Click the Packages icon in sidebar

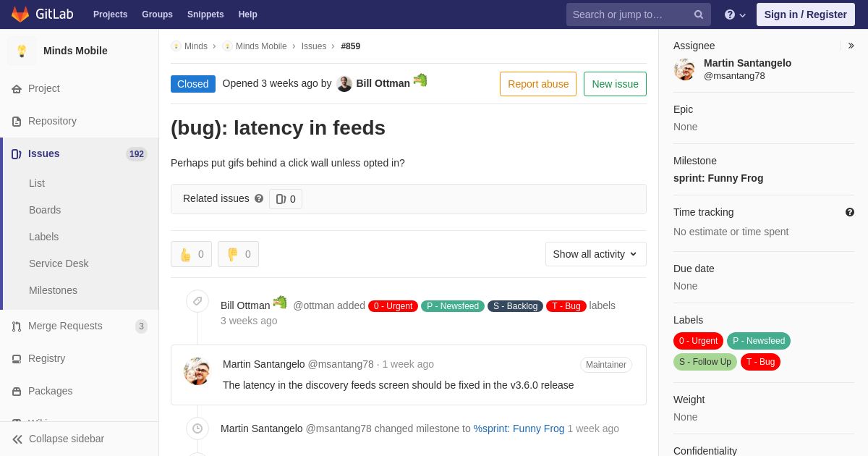(17, 392)
